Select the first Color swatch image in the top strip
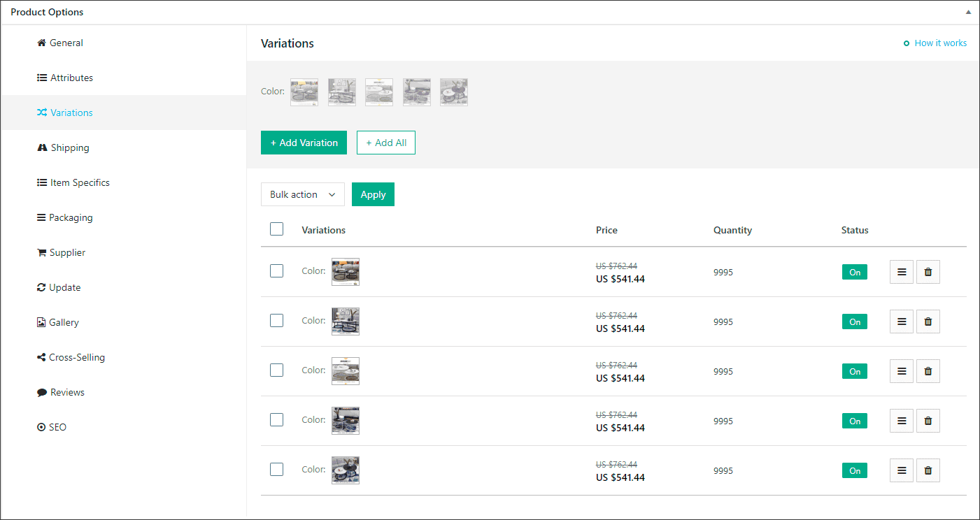 click(304, 92)
